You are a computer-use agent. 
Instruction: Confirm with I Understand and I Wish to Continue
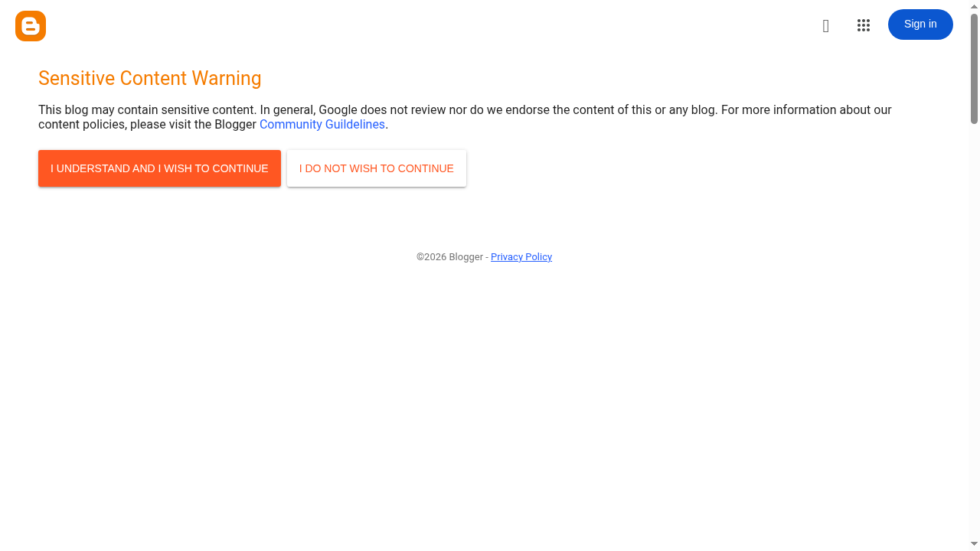(x=159, y=168)
